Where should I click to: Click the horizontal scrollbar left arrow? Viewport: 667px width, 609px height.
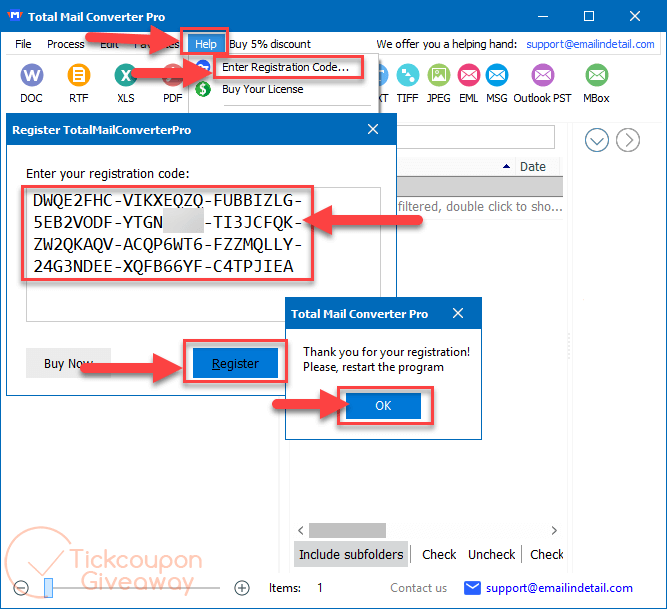[301, 531]
